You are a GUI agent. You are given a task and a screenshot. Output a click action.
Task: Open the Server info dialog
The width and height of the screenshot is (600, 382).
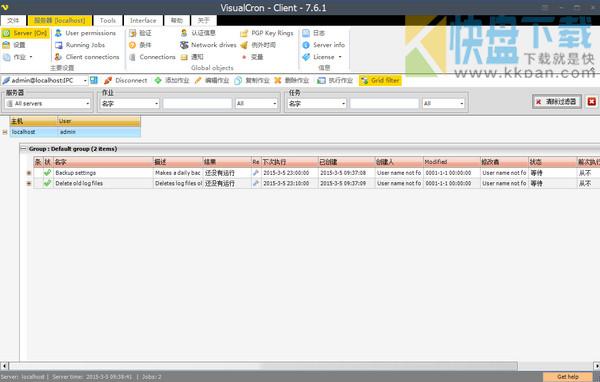point(323,45)
